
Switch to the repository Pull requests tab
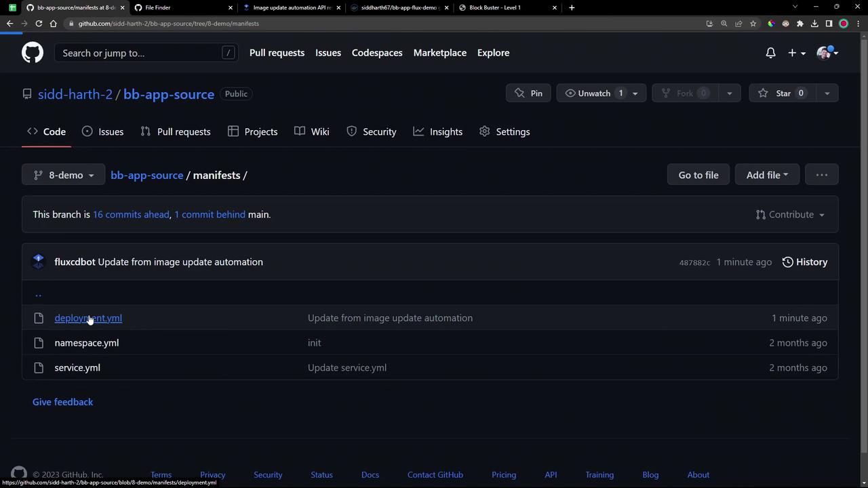point(176,131)
